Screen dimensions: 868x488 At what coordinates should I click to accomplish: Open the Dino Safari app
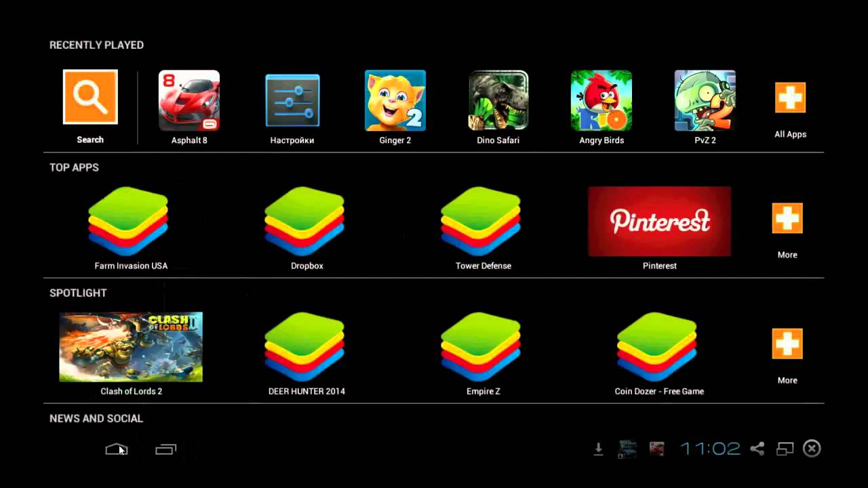498,100
